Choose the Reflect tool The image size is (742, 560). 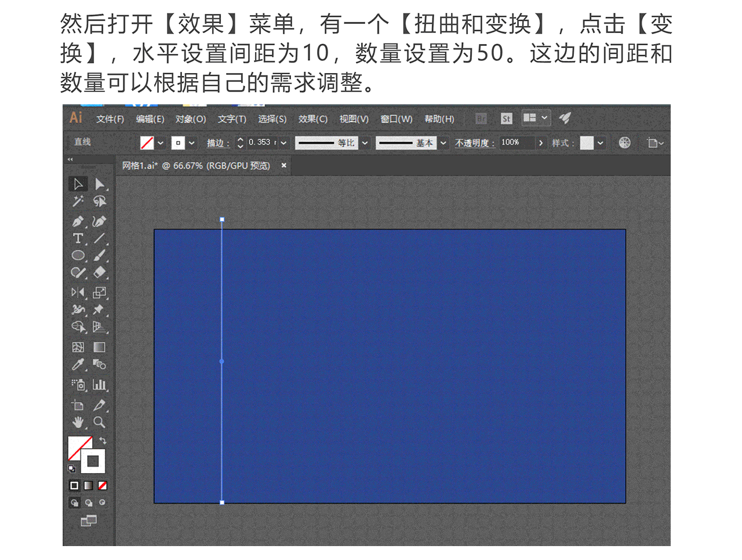coord(78,293)
